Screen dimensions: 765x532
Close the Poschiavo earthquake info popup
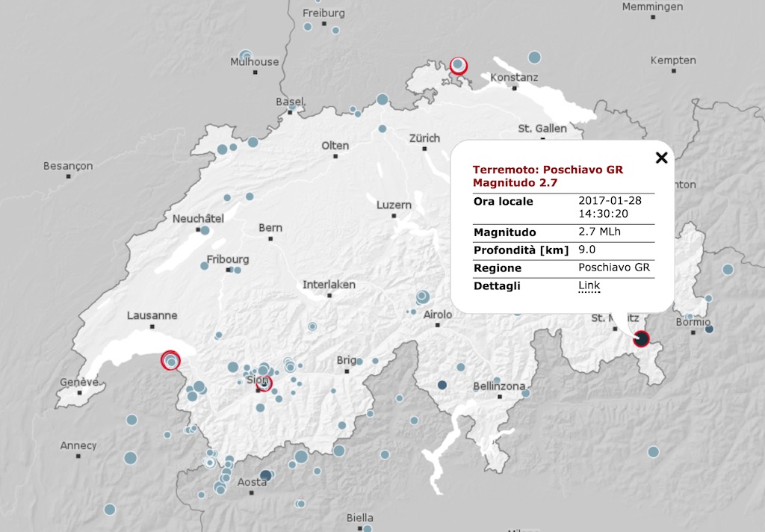[660, 157]
